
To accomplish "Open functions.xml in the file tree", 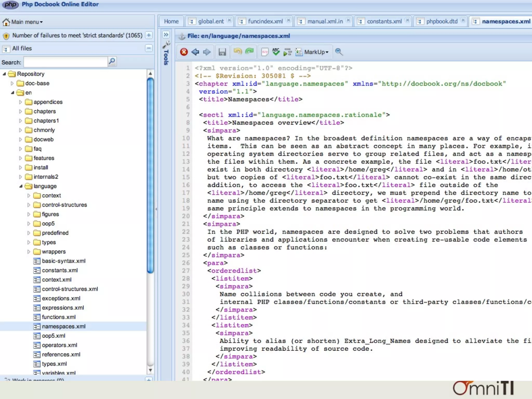I will coord(59,317).
